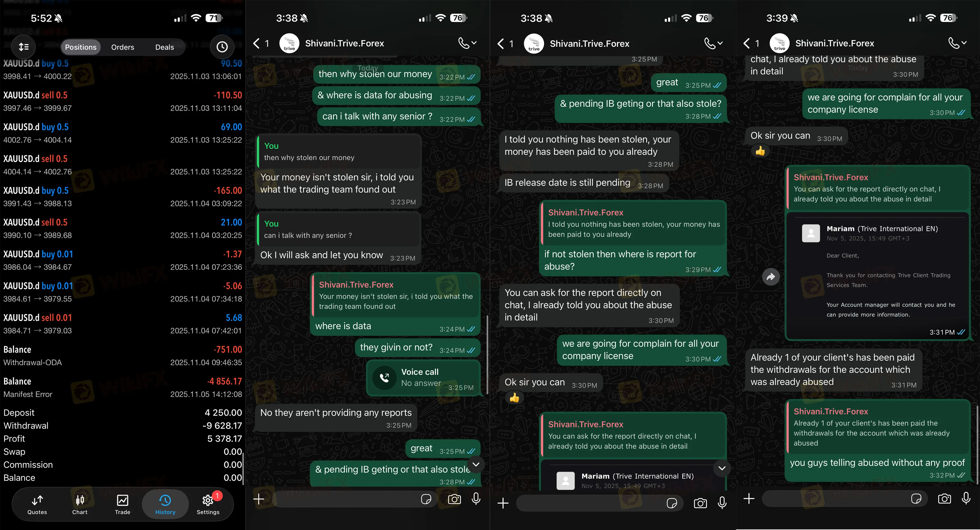Expand call options dropdown in 3:39 chat header

[957, 43]
